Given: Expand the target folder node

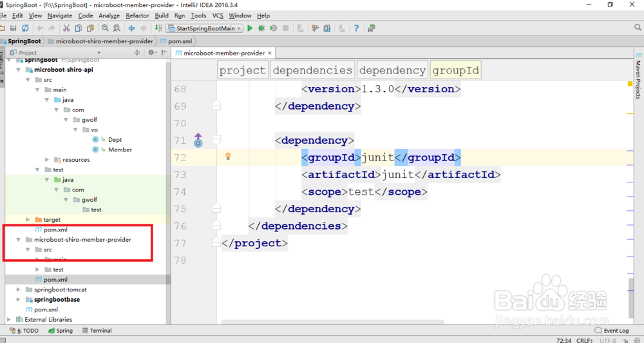Looking at the screenshot, I should (x=28, y=220).
